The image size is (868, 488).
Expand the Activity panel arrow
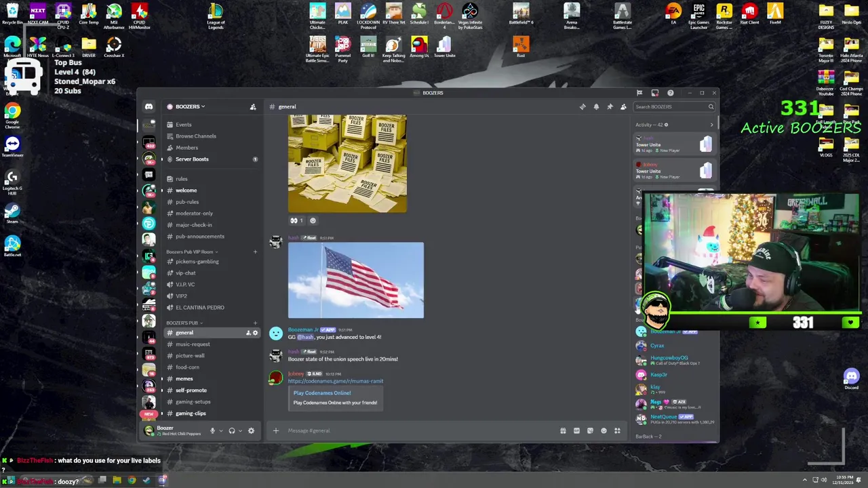(x=711, y=125)
